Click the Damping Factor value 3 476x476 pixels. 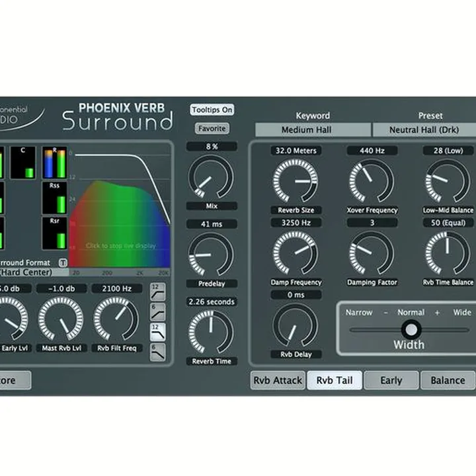tap(372, 223)
